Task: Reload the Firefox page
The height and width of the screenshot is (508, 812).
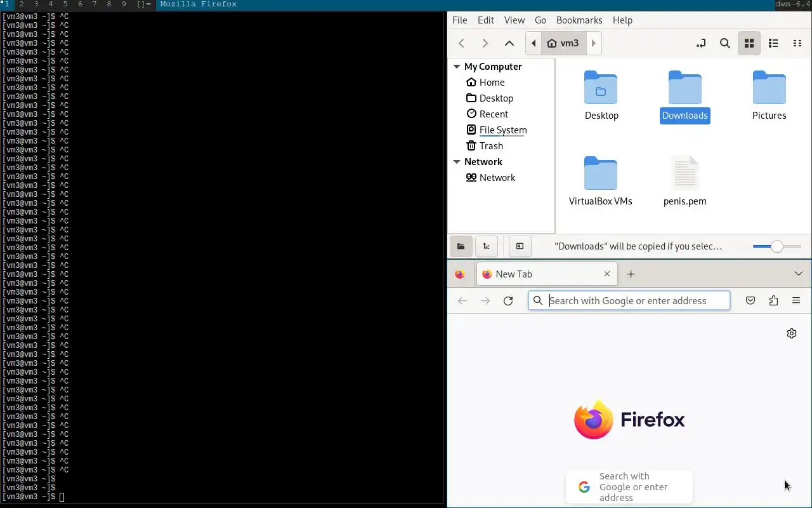Action: click(x=508, y=301)
